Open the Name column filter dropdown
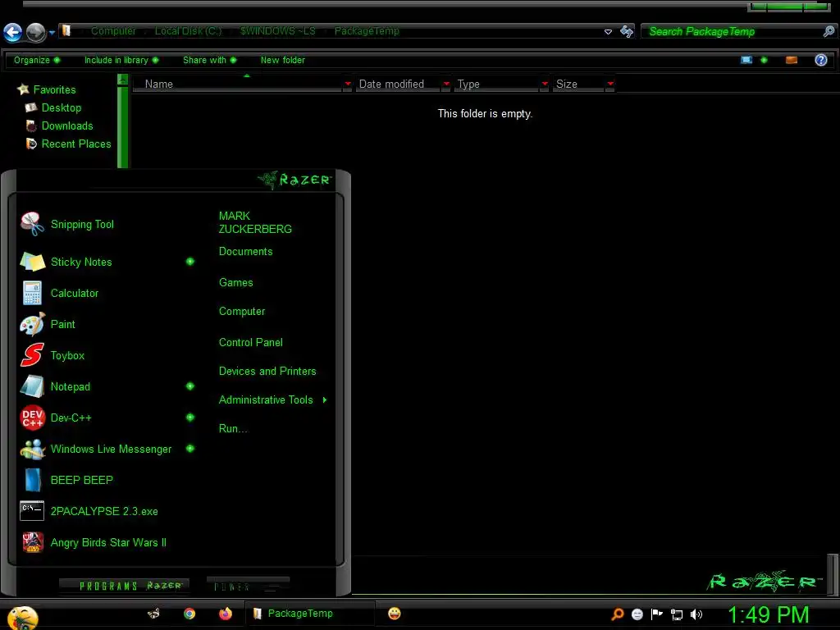 [x=348, y=84]
